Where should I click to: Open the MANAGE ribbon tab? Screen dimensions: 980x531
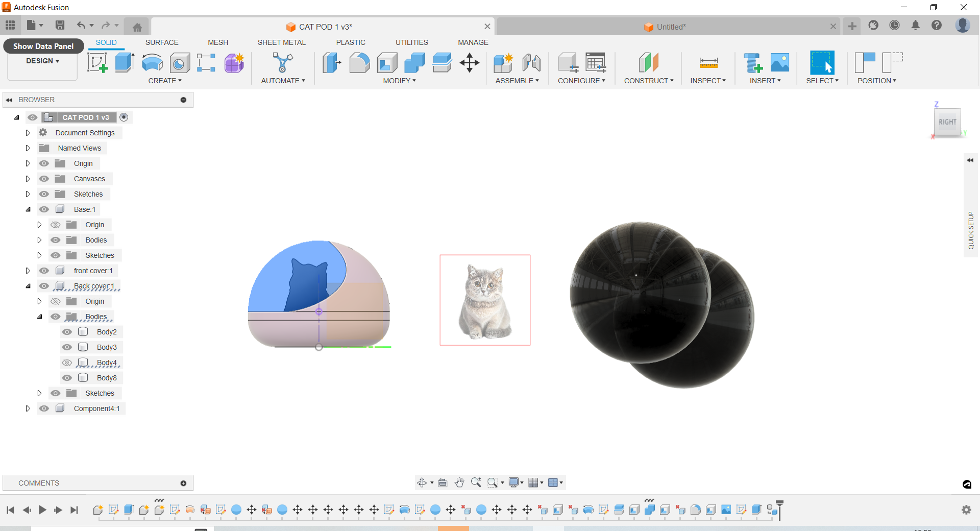pos(473,42)
